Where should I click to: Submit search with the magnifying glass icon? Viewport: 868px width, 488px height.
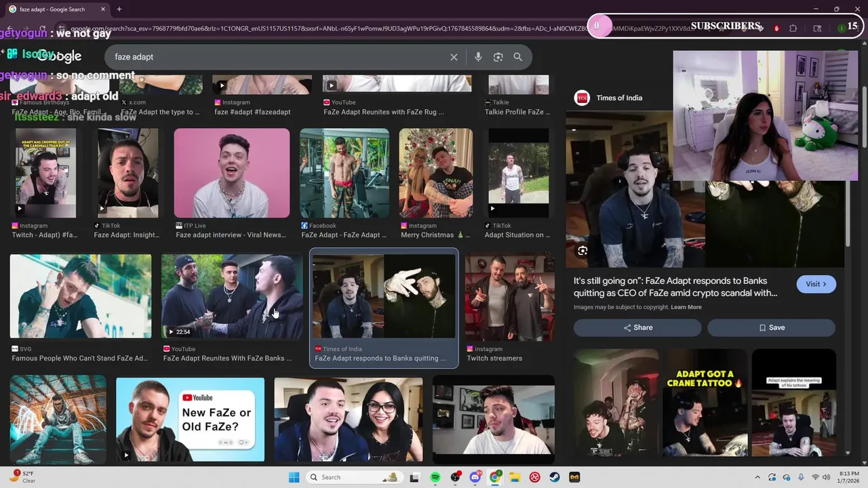point(518,57)
